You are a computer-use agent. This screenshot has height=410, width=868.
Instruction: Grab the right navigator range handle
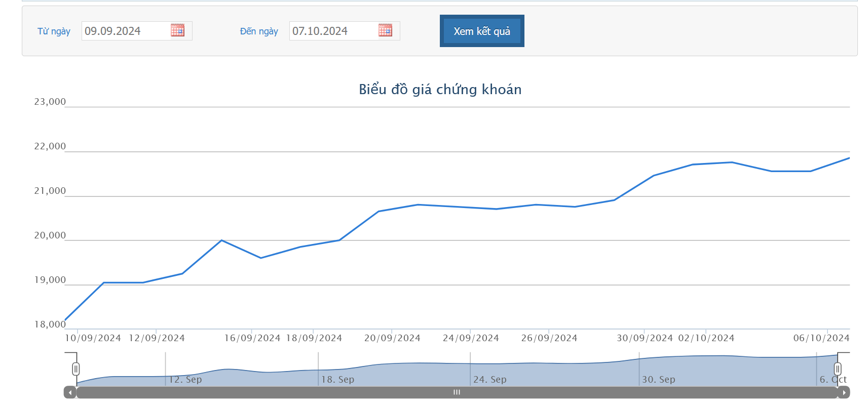838,368
